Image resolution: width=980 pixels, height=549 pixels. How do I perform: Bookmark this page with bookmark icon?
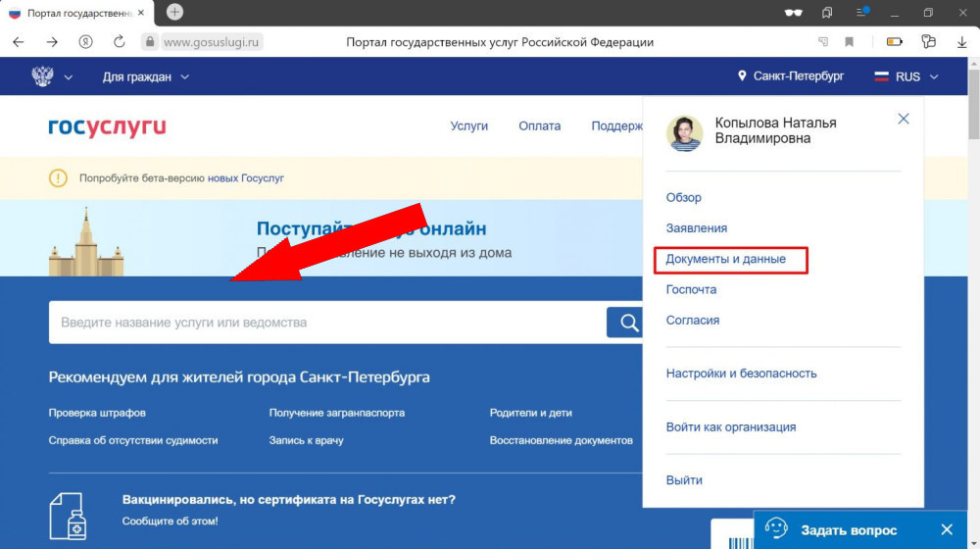click(x=849, y=42)
